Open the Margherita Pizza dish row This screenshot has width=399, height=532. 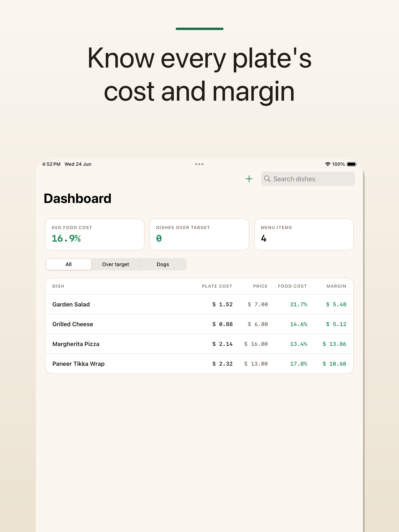[199, 344]
